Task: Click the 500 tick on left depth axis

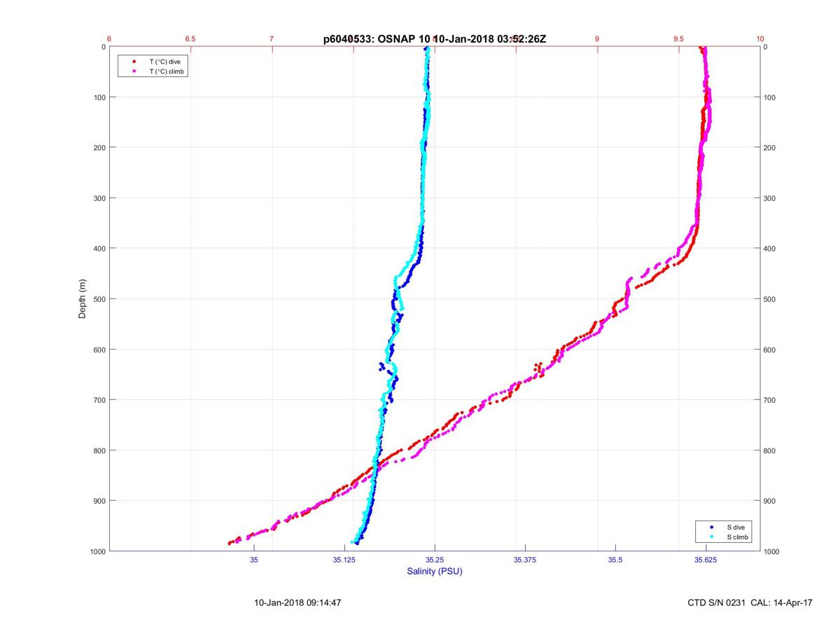Action: pos(99,299)
